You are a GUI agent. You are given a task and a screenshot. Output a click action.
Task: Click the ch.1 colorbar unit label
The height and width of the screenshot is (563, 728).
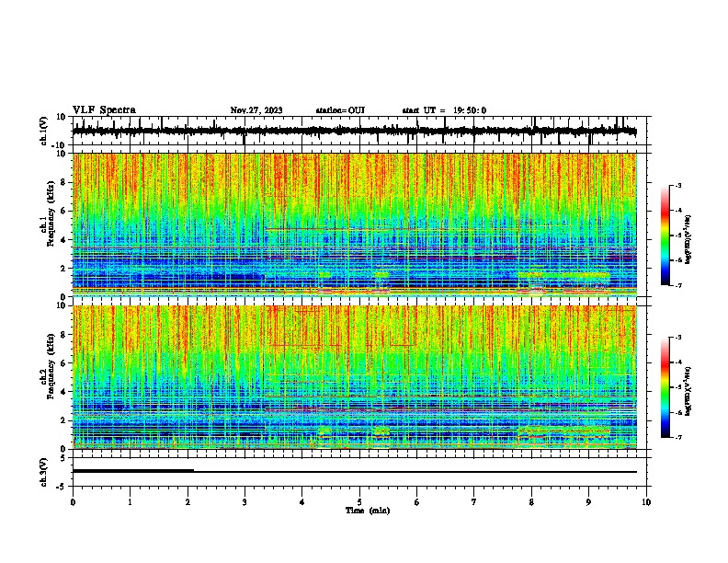(688, 239)
